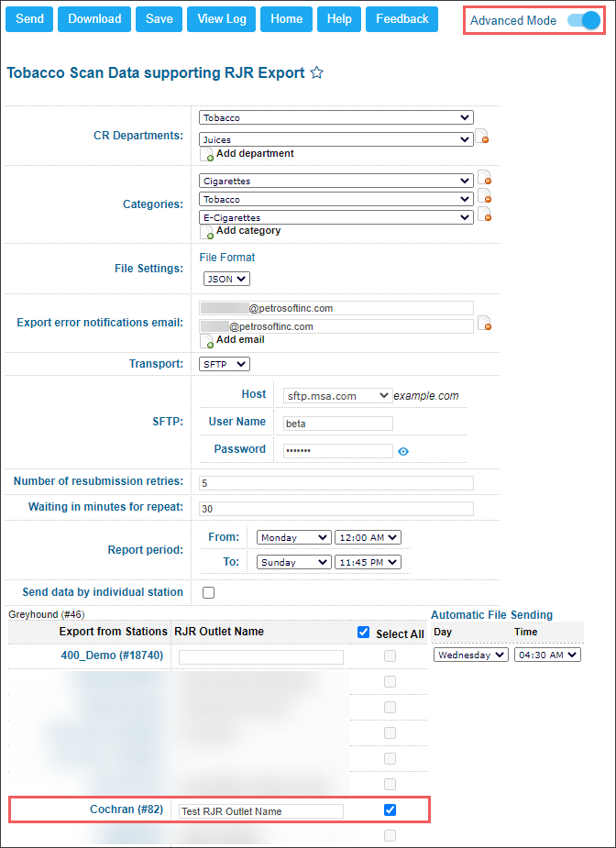Screen dimensions: 616x848
Task: Open the E-Cigarettes category dropdown
Action: (x=335, y=217)
